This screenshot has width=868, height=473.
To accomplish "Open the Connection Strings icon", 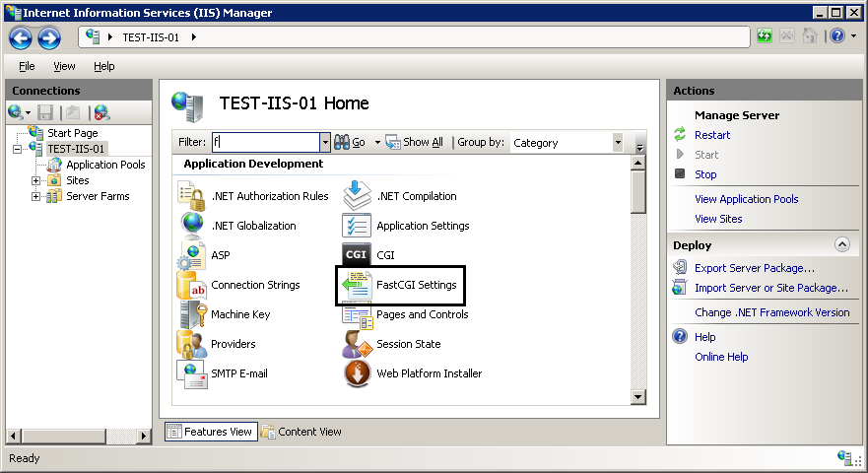I will coord(191,285).
